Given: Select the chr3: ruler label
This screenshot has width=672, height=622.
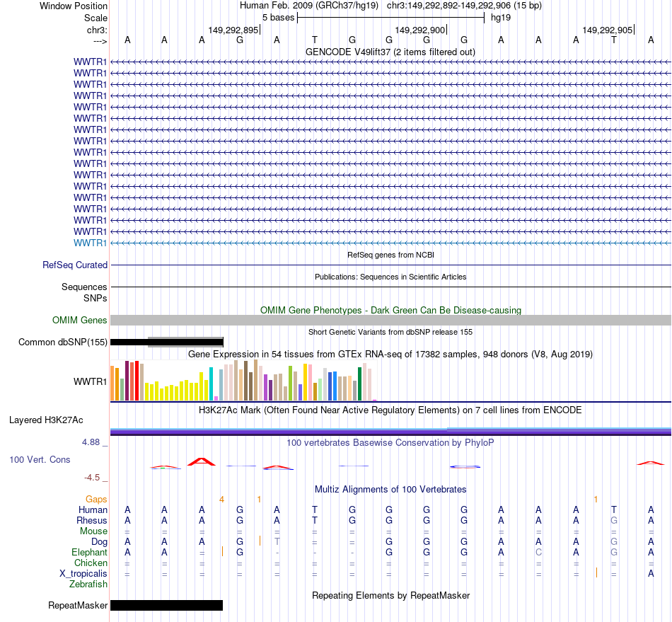Looking at the screenshot, I should [97, 30].
